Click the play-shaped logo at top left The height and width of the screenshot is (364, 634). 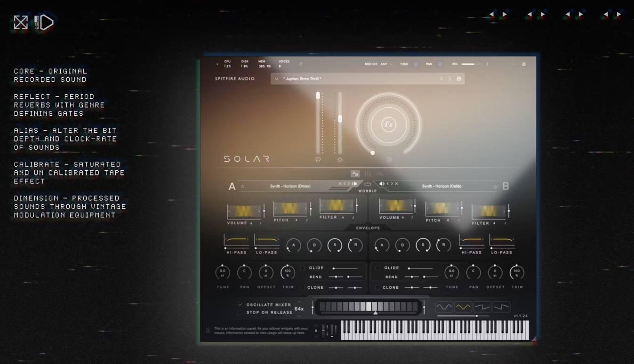pos(47,22)
